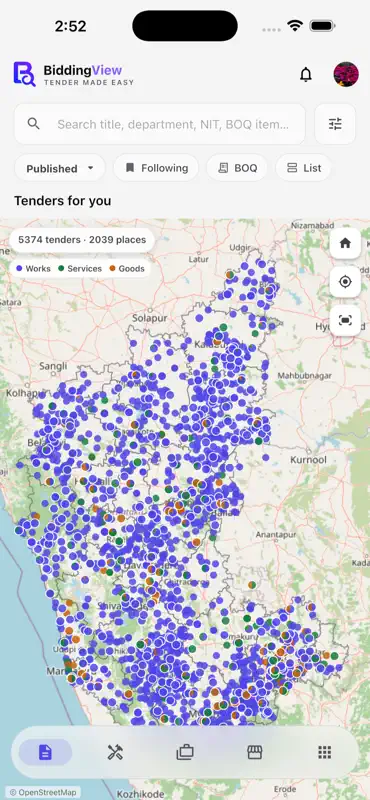Tap the 5374 tenders count badge
Viewport: 370px width, 800px height.
click(x=82, y=240)
